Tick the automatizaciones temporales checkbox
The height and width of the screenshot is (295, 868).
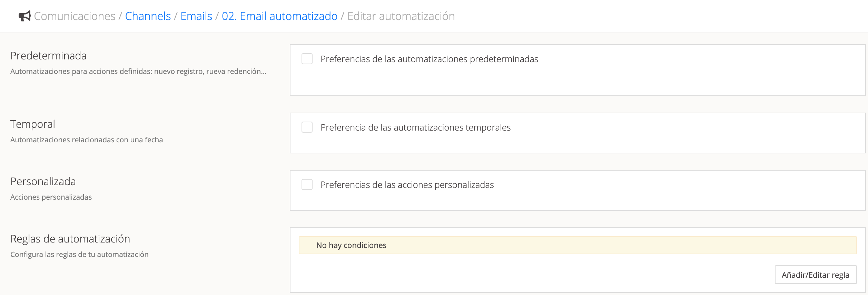(x=307, y=127)
